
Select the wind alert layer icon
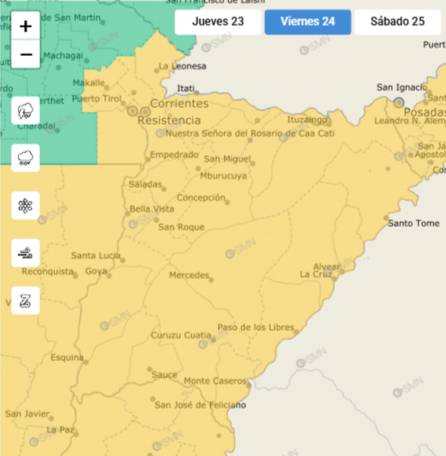25,253
